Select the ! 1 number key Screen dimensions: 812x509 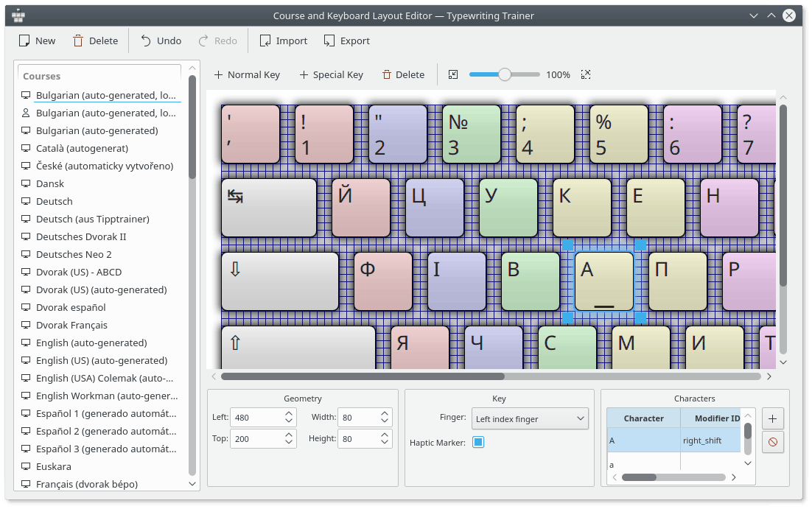tap(324, 135)
